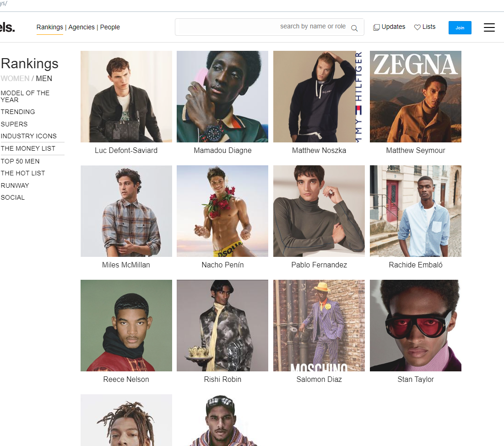The width and height of the screenshot is (504, 446).
Task: Switch rankings to MEN
Action: click(43, 78)
